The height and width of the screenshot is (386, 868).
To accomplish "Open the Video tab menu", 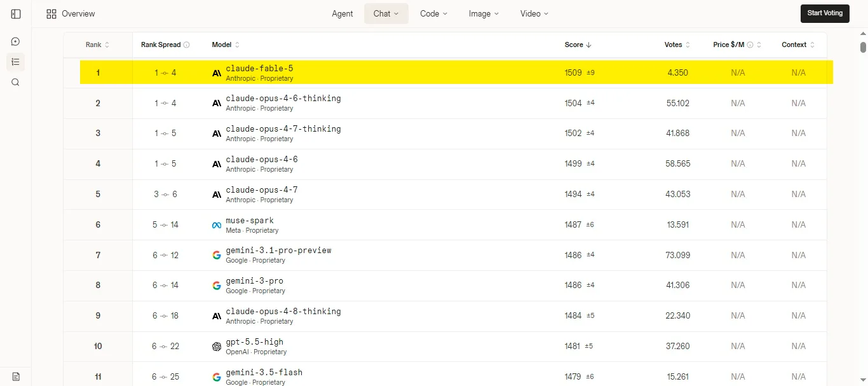I will point(534,13).
